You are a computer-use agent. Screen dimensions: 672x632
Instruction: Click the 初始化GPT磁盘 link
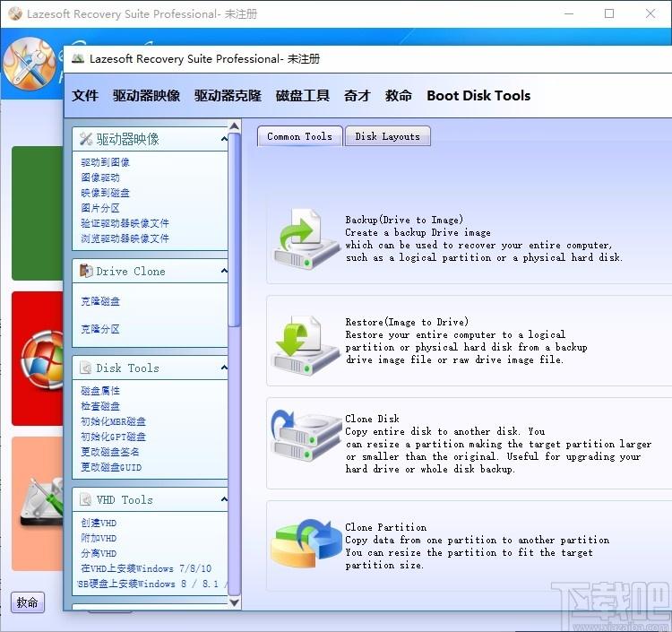[x=113, y=437]
